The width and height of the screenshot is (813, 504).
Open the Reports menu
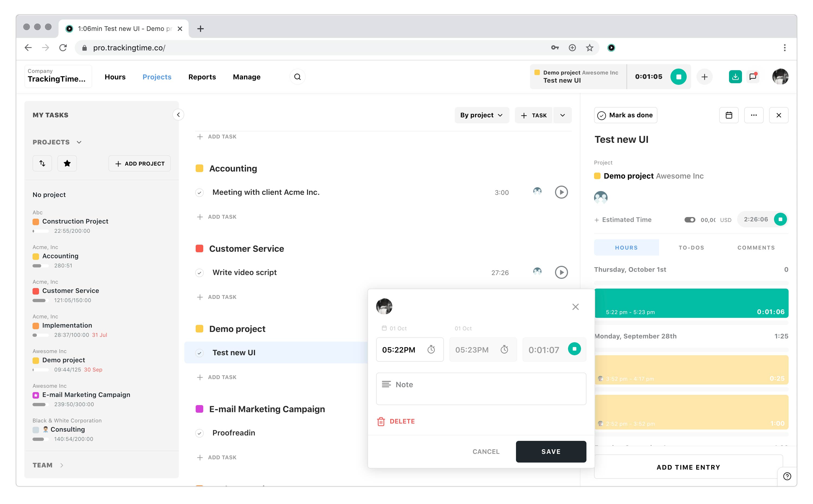pyautogui.click(x=202, y=77)
